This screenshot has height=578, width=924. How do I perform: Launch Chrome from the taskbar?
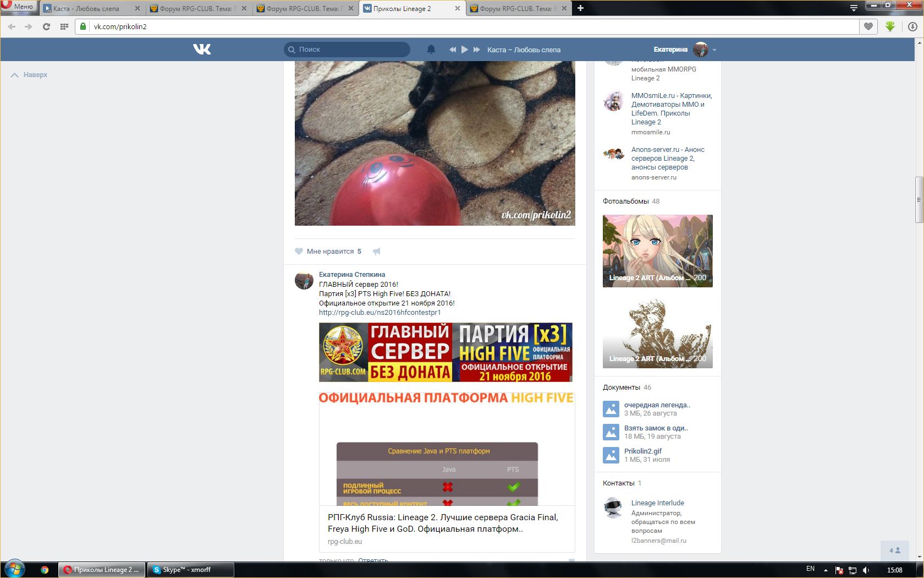pos(45,570)
